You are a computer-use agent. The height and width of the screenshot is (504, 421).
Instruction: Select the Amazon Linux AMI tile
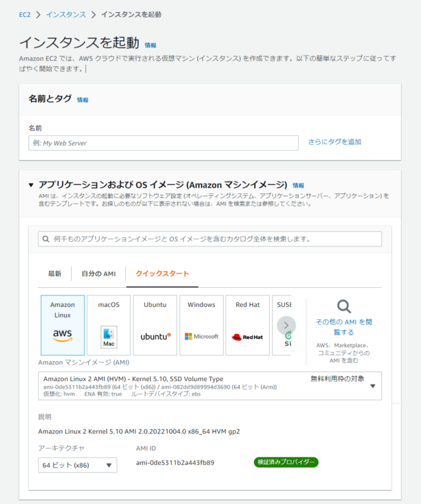[x=63, y=325]
